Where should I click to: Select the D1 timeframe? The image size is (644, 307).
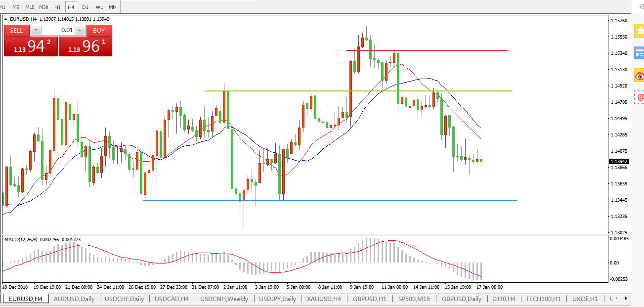[85, 7]
